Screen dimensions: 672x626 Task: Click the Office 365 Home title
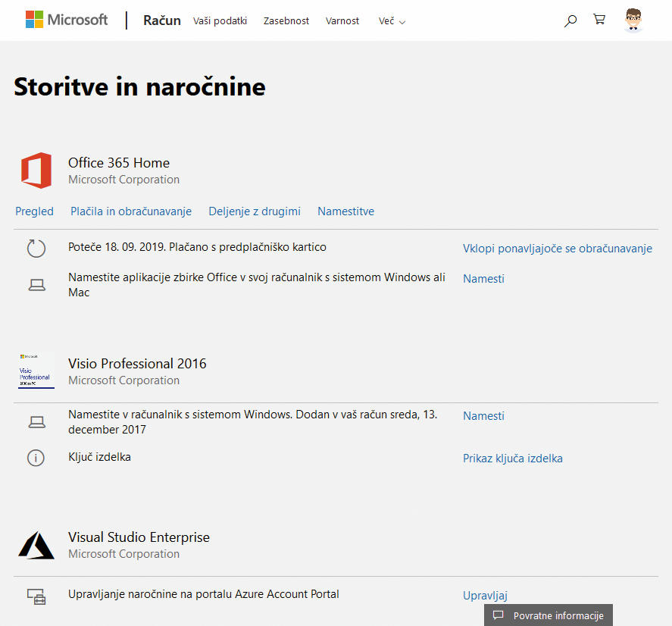119,163
